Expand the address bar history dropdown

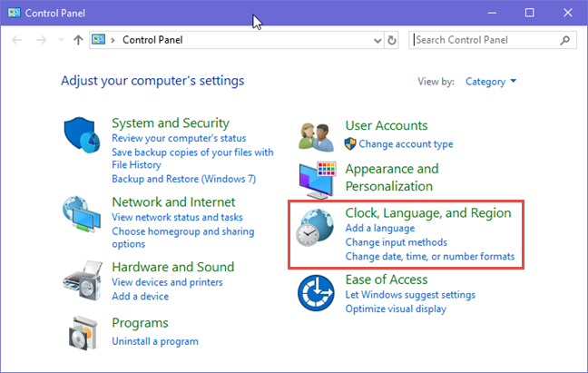[377, 40]
